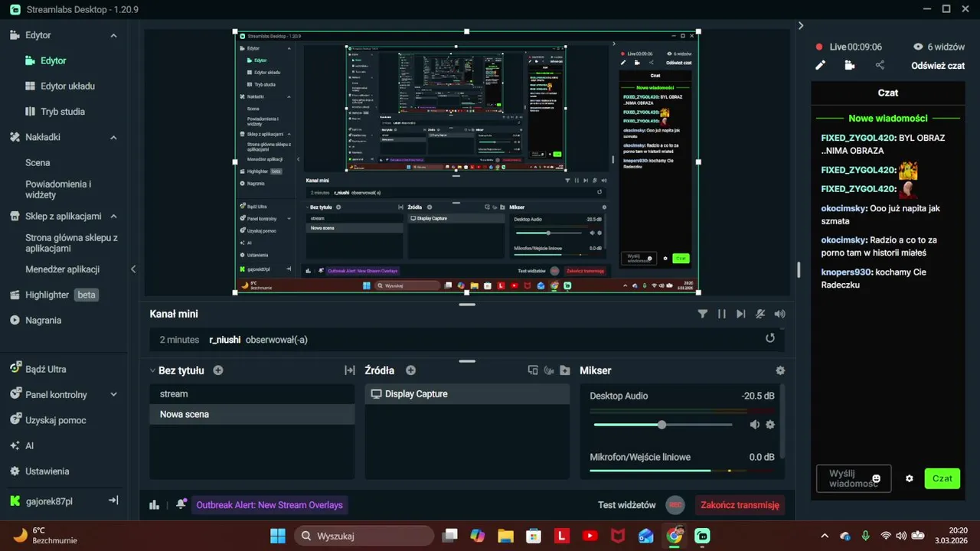Open chat settings gear
This screenshot has width=980, height=551.
(x=910, y=478)
